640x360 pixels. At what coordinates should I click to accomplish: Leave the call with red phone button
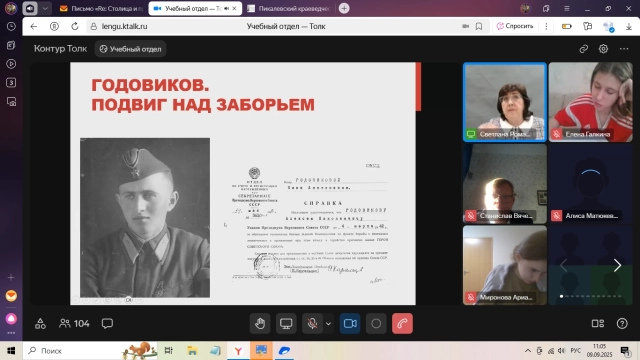(x=402, y=324)
